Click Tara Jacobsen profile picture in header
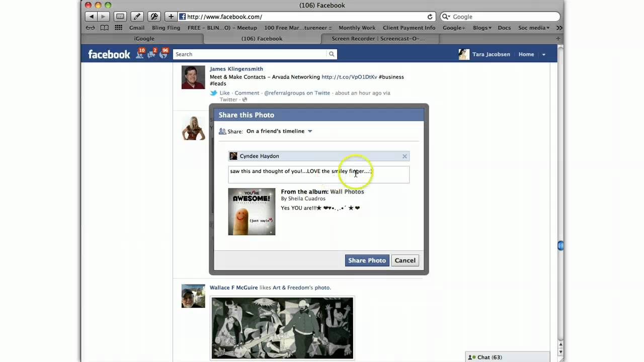This screenshot has width=644, height=362. click(464, 54)
